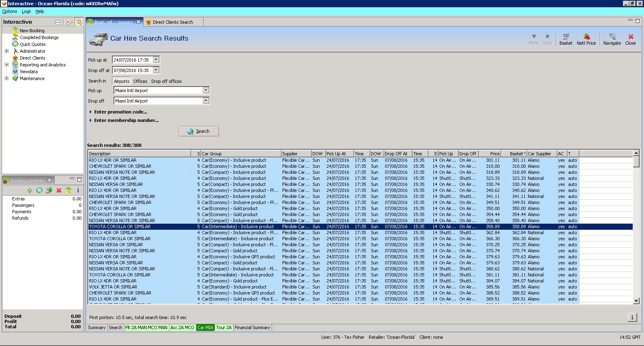Select the Airports search-in toggle

point(122,81)
